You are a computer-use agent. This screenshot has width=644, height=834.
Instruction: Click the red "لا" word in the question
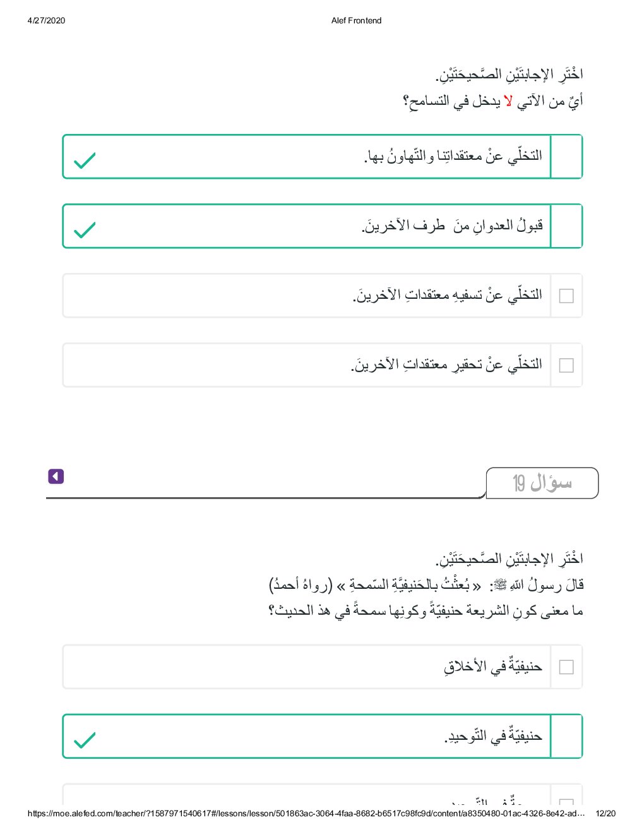(508, 101)
